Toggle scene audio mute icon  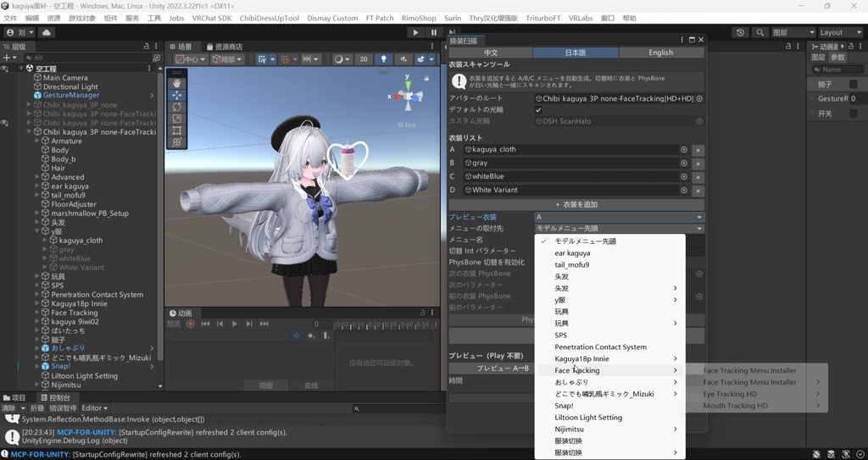coord(403,59)
